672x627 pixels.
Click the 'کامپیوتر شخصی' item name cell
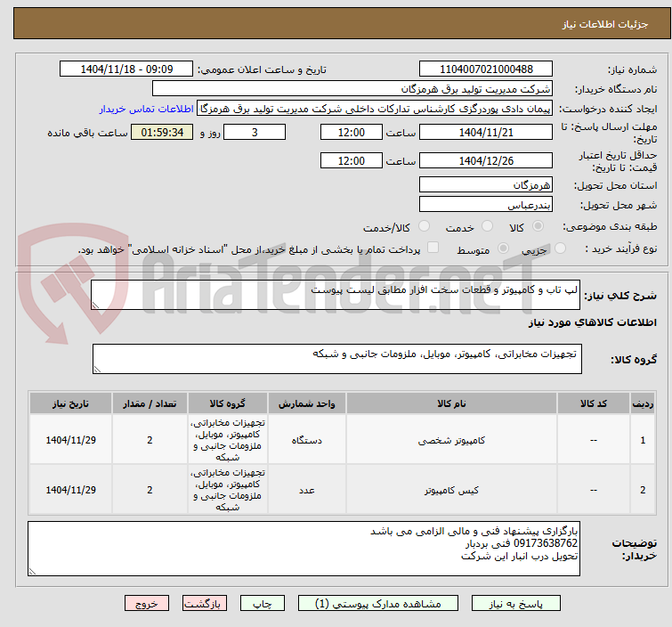(452, 440)
